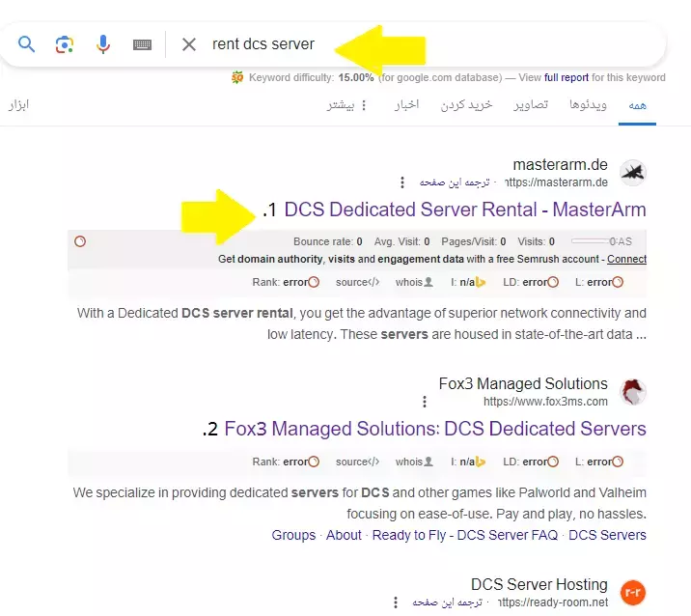Open whois for masterarm result
Screen dimensions: 691x616
point(414,282)
